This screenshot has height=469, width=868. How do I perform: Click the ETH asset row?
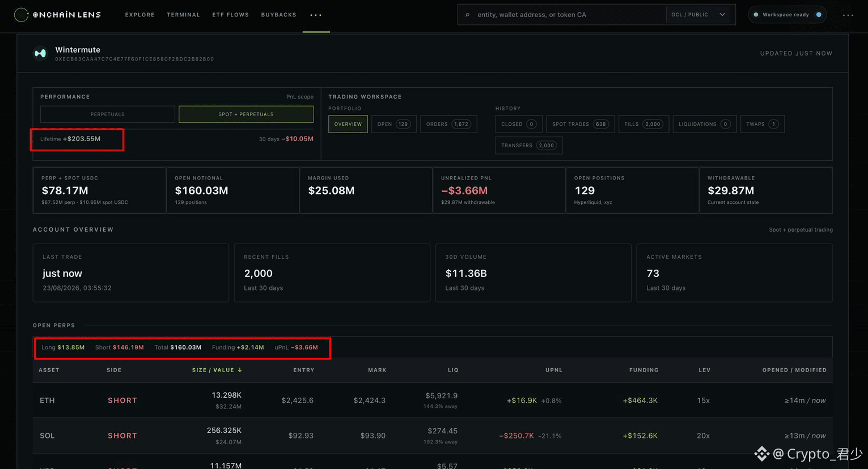(433, 400)
